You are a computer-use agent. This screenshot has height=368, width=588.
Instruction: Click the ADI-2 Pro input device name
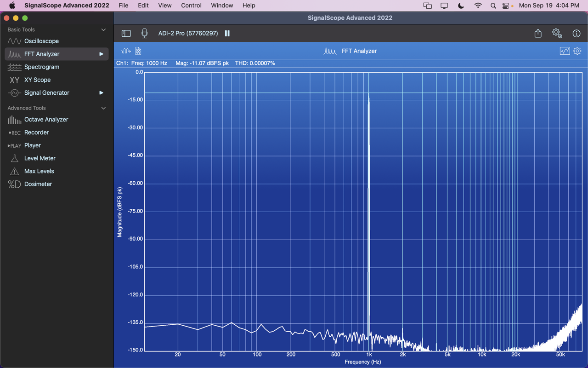pos(188,33)
